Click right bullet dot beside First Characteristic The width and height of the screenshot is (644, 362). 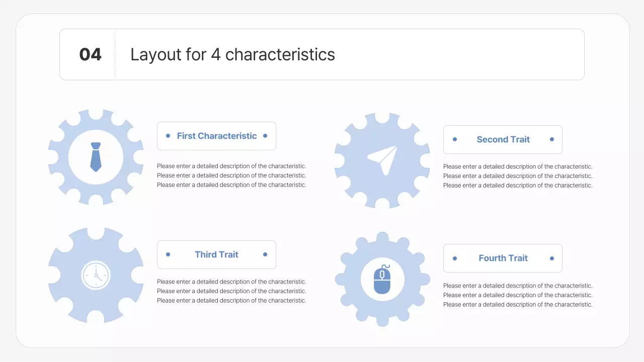(x=265, y=136)
